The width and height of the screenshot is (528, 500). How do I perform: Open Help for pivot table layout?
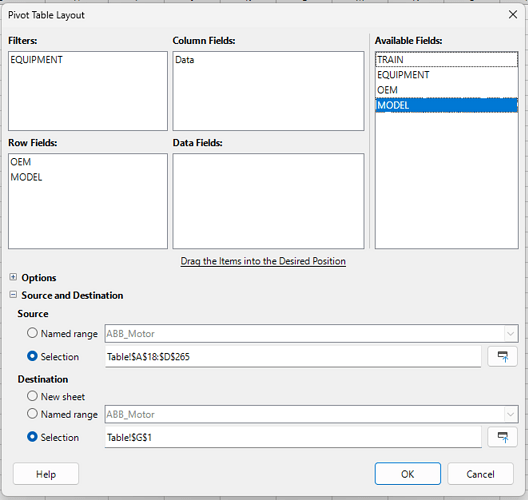[46, 474]
